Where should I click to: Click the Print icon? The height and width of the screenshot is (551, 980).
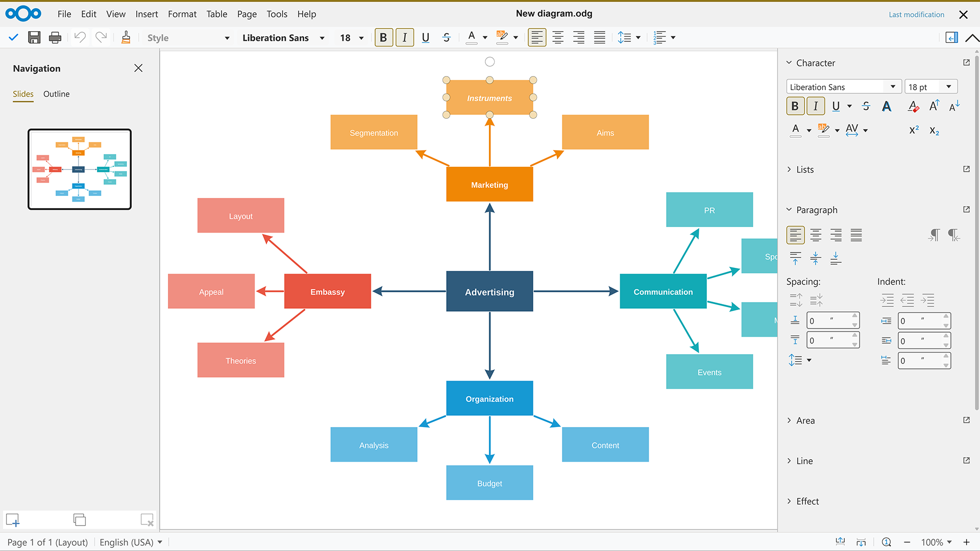pos(55,37)
